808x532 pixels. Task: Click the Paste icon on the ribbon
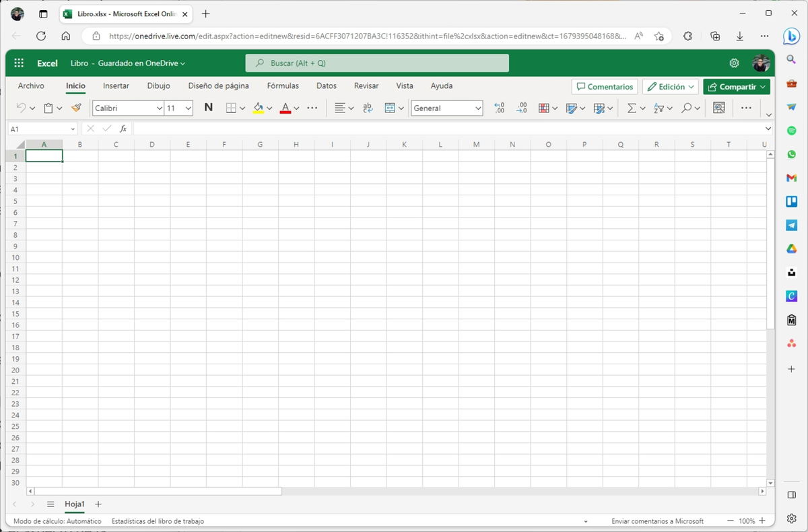[47, 108]
